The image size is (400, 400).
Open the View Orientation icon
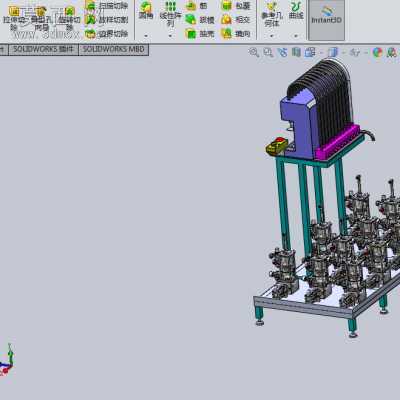(310, 52)
